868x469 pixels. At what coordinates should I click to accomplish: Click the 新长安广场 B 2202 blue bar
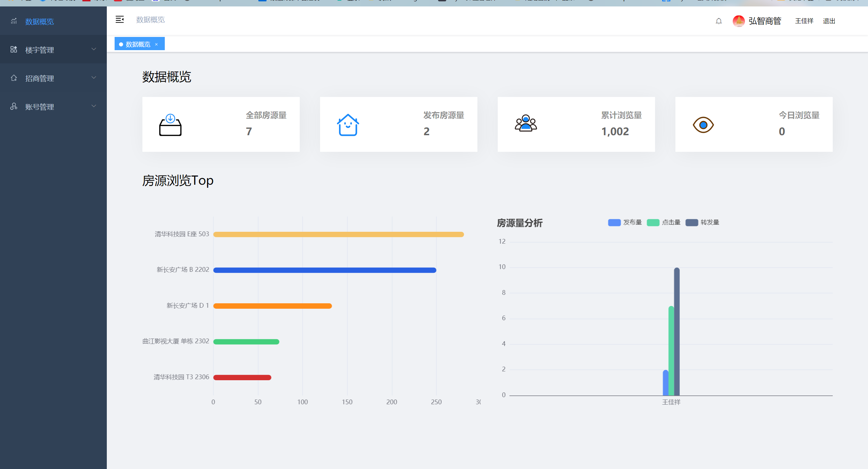coord(325,270)
